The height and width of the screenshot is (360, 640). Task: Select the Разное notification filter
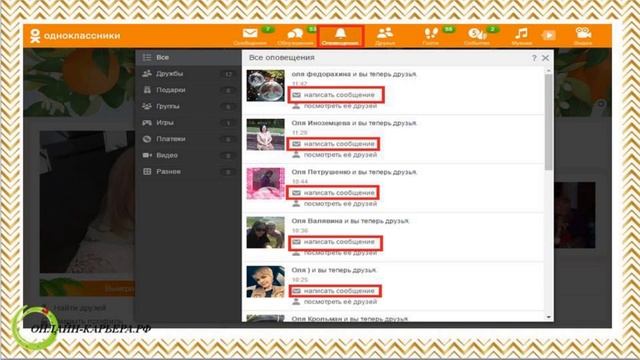(x=188, y=172)
